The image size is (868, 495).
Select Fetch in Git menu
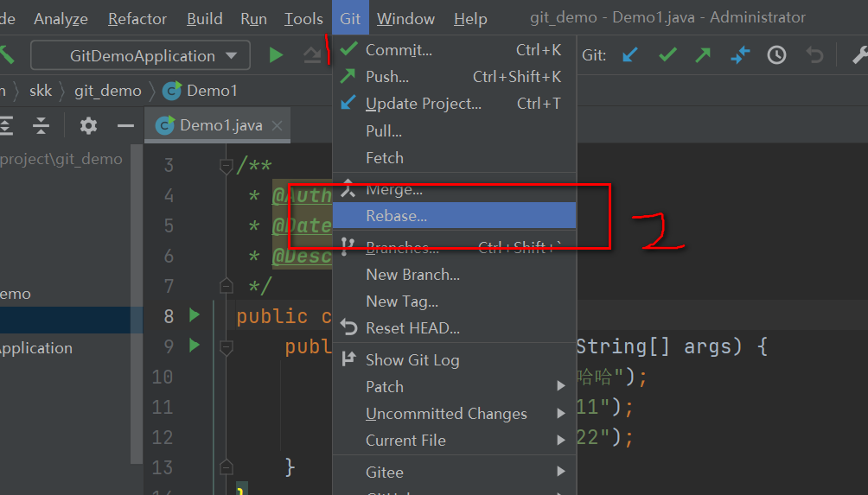[x=454, y=157]
